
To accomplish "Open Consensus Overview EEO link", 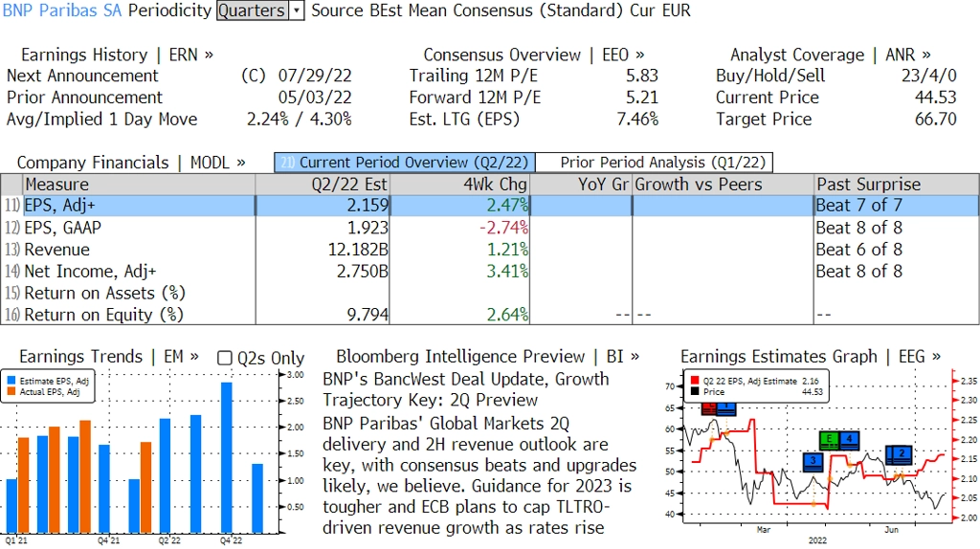I will 534,55.
